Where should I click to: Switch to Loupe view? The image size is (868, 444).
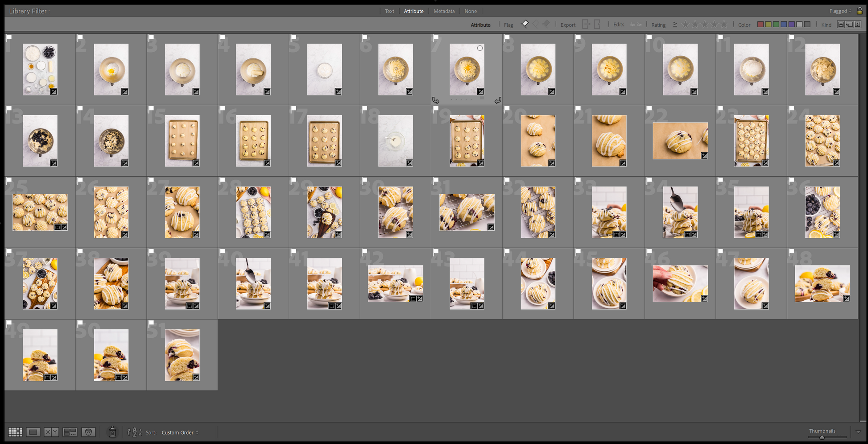click(x=33, y=432)
